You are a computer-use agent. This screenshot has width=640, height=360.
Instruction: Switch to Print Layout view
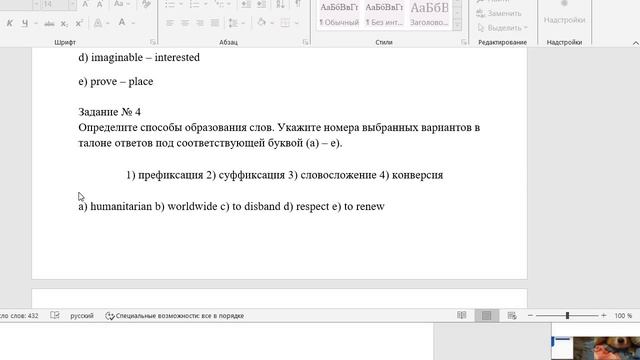click(486, 315)
